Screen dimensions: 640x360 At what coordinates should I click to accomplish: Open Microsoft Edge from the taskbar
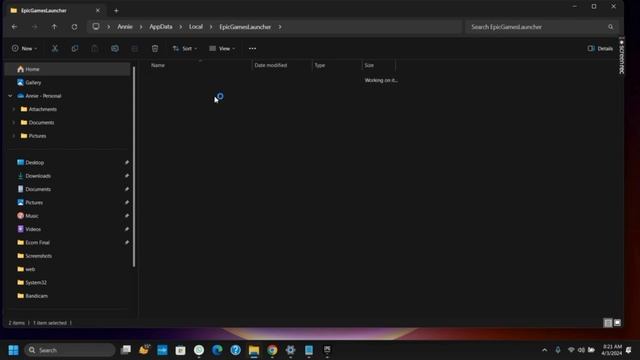pos(217,350)
